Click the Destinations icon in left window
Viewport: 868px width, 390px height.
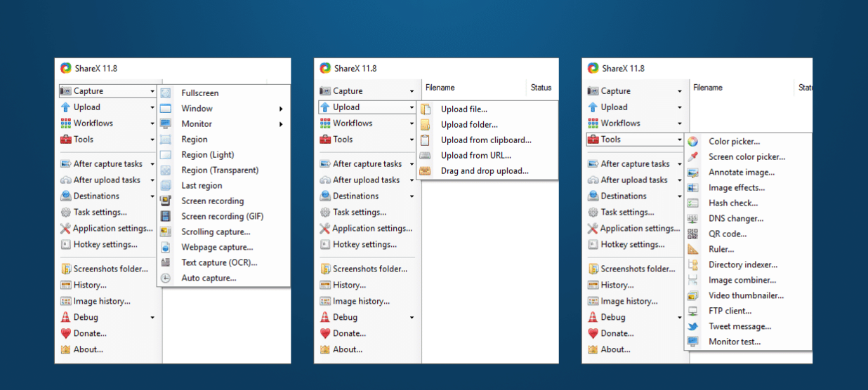65,196
